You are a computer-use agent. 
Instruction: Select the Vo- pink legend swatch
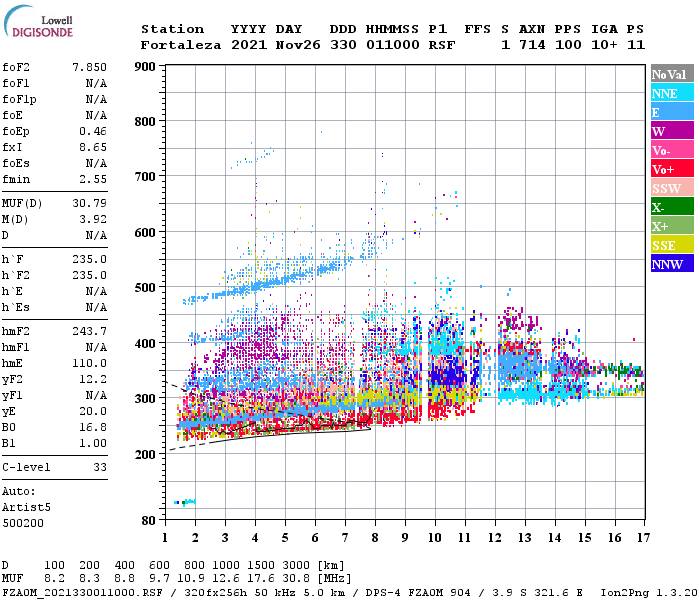[x=672, y=150]
